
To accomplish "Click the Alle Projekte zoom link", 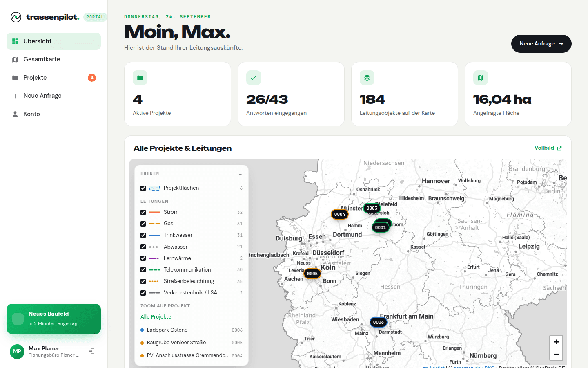I will click(156, 317).
